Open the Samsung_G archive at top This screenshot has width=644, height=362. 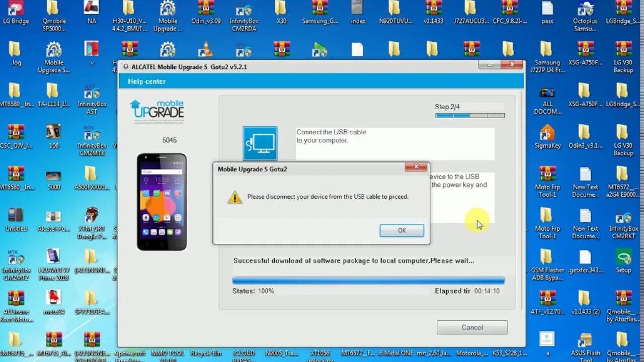pyautogui.click(x=319, y=13)
